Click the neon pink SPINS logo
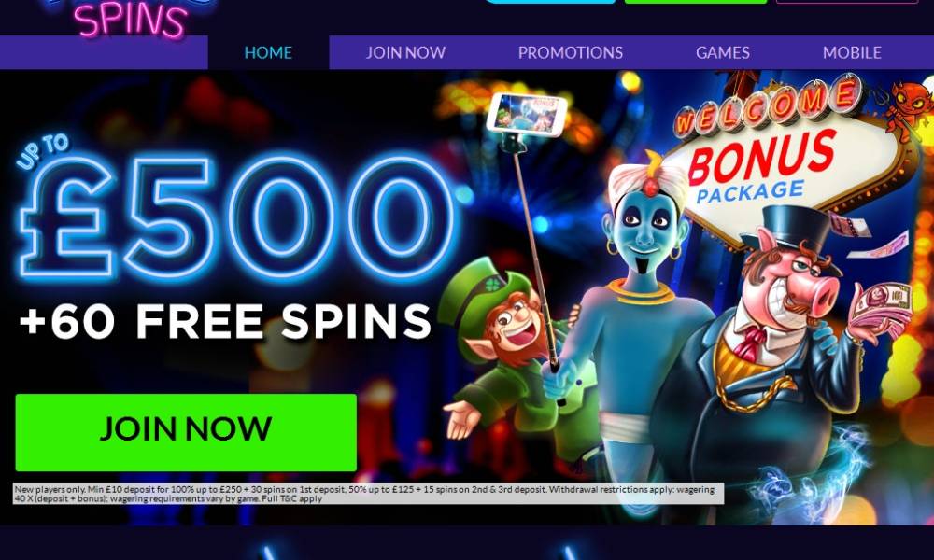The width and height of the screenshot is (934, 560). [130, 20]
